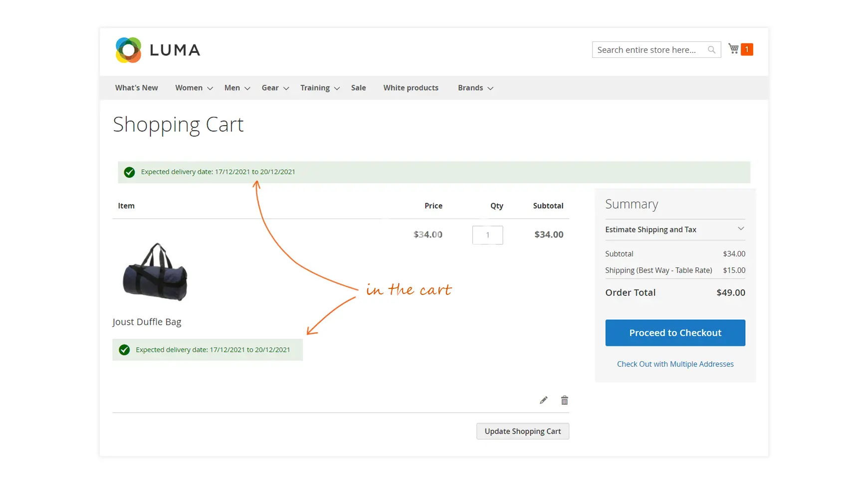Click the search magnifier icon
Viewport: 868px width, 499px height.
pyautogui.click(x=711, y=50)
